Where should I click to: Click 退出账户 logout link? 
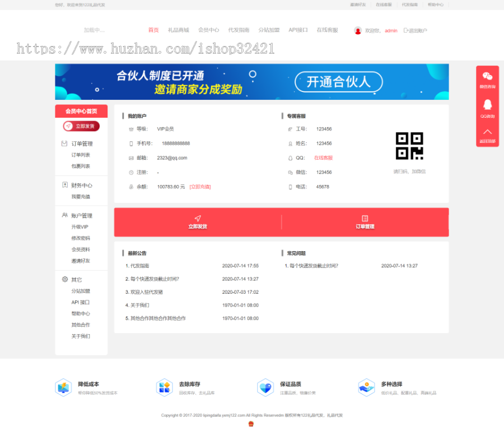(x=418, y=31)
